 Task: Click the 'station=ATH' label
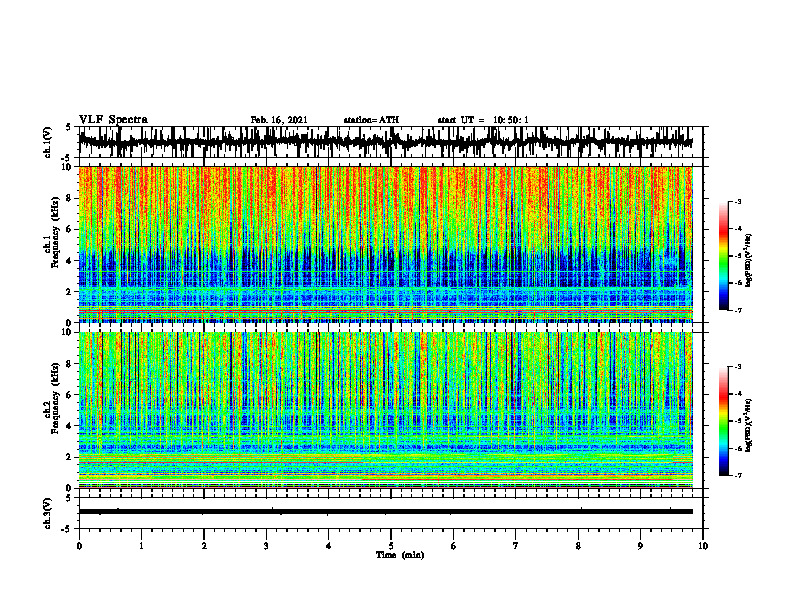[x=371, y=120]
